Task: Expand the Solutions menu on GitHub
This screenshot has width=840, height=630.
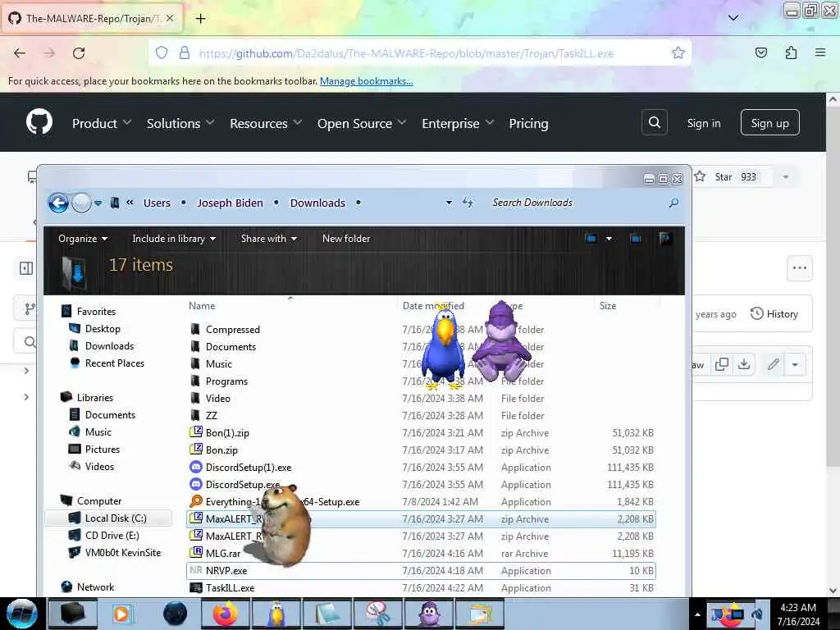Action: [180, 123]
